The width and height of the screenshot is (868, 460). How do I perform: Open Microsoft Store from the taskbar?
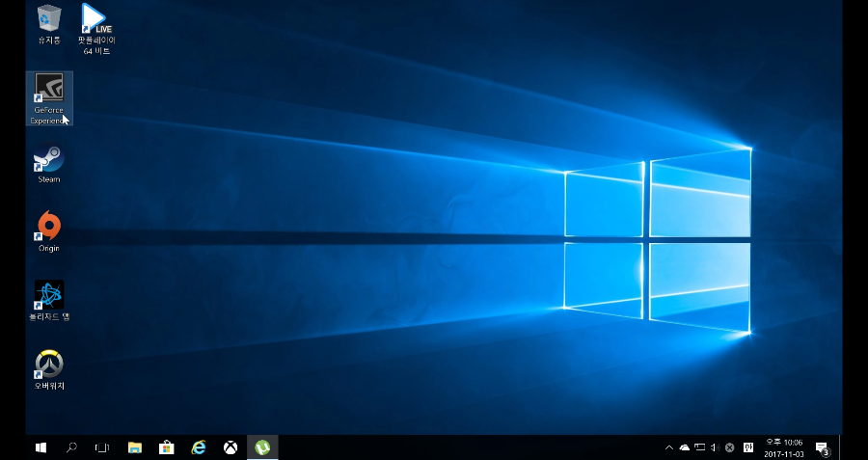[166, 447]
